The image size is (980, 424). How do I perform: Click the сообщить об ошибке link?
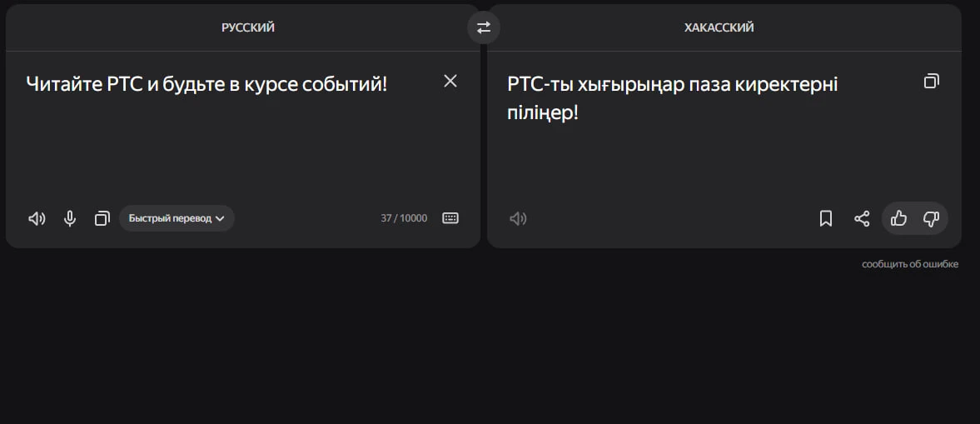click(x=910, y=264)
